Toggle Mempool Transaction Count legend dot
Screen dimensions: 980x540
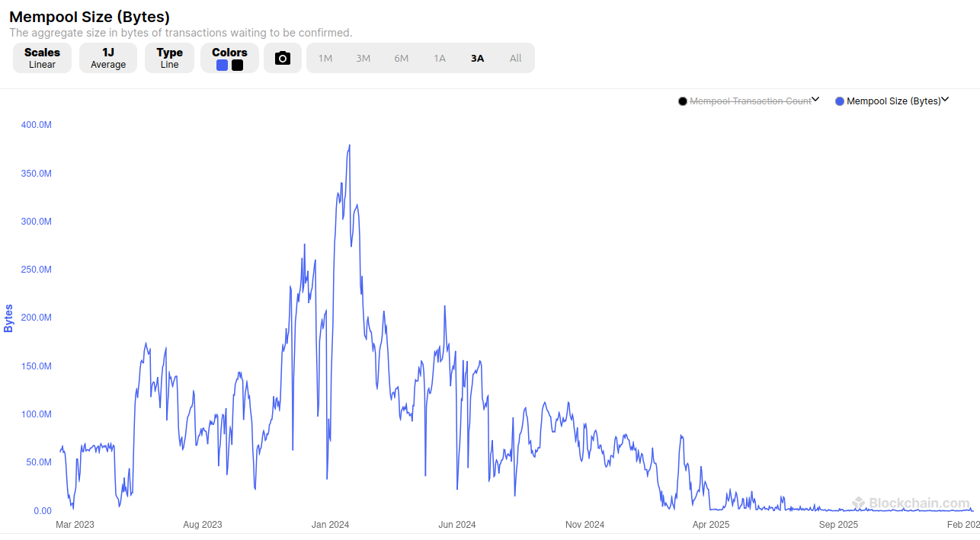(683, 101)
